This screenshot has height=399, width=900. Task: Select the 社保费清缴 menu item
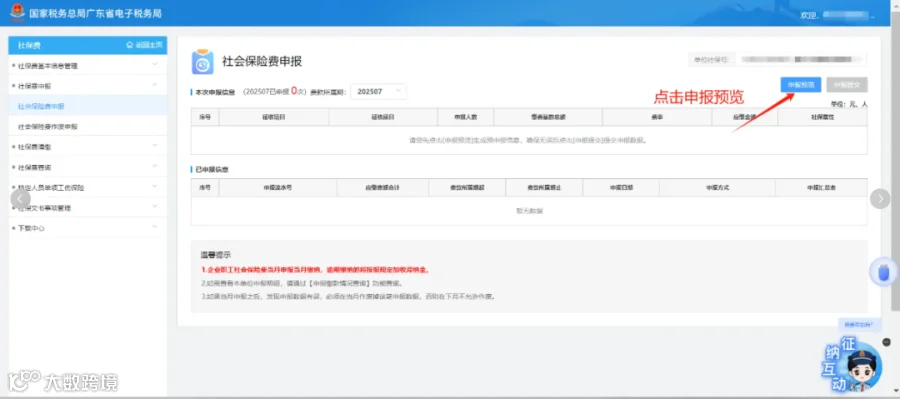88,146
